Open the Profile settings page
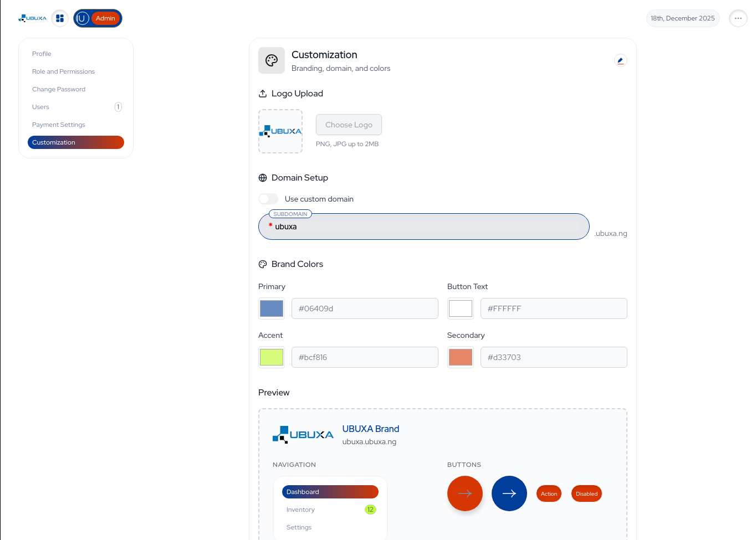Screen dimensions: 756x540 [42, 54]
